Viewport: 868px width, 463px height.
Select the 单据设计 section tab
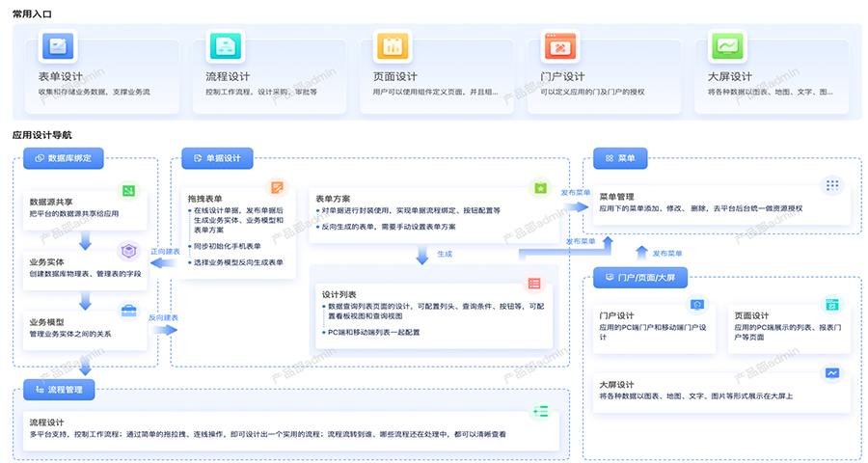pyautogui.click(x=217, y=158)
